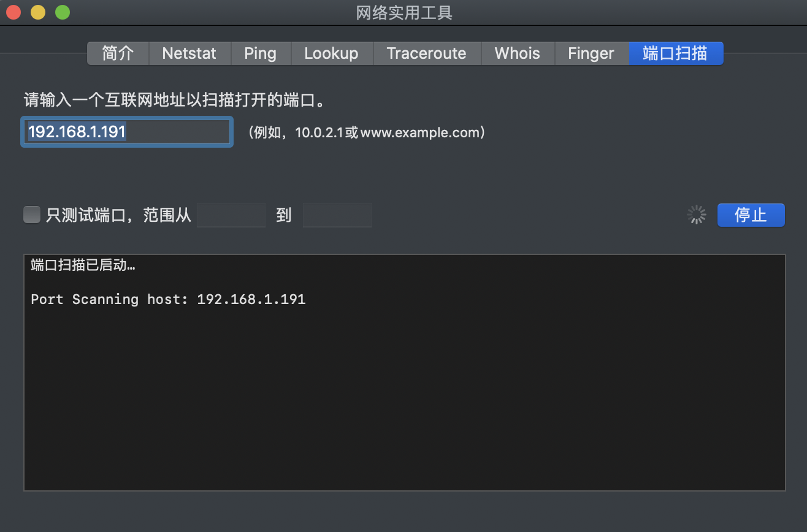Enable the 只测试端口 checkbox
Viewport: 807px width, 532px height.
[x=32, y=215]
